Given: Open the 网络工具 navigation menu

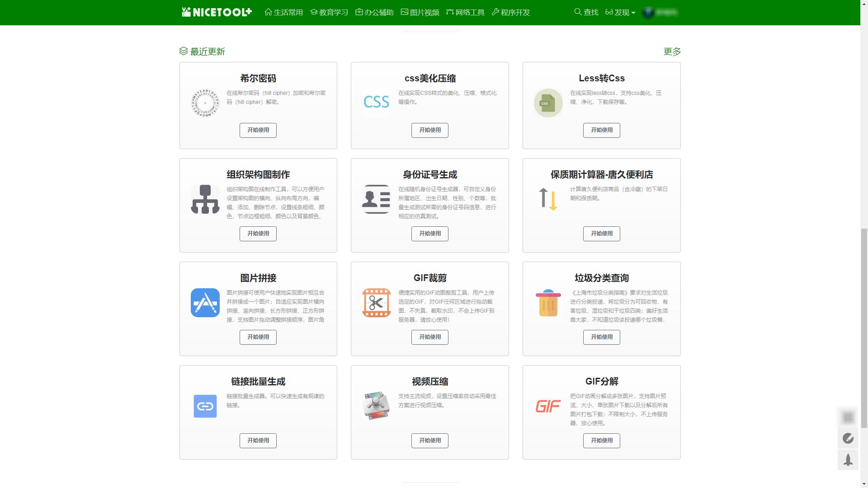Looking at the screenshot, I should 465,12.
